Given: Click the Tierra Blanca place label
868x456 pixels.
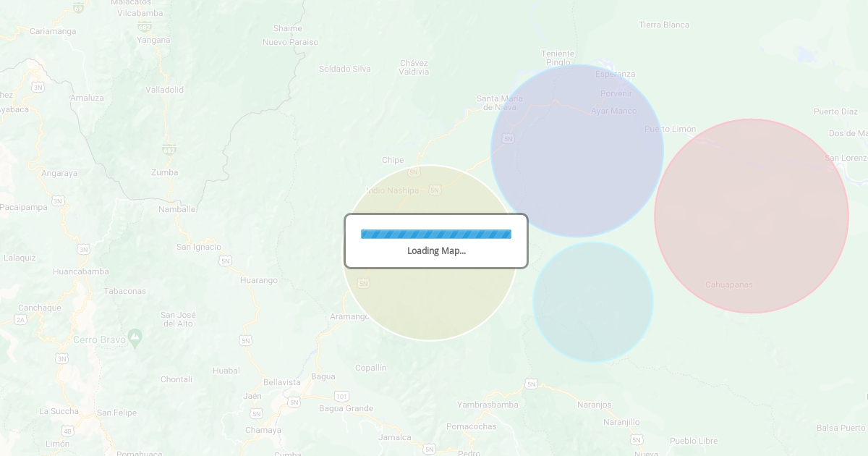Looking at the screenshot, I should click(x=664, y=25).
